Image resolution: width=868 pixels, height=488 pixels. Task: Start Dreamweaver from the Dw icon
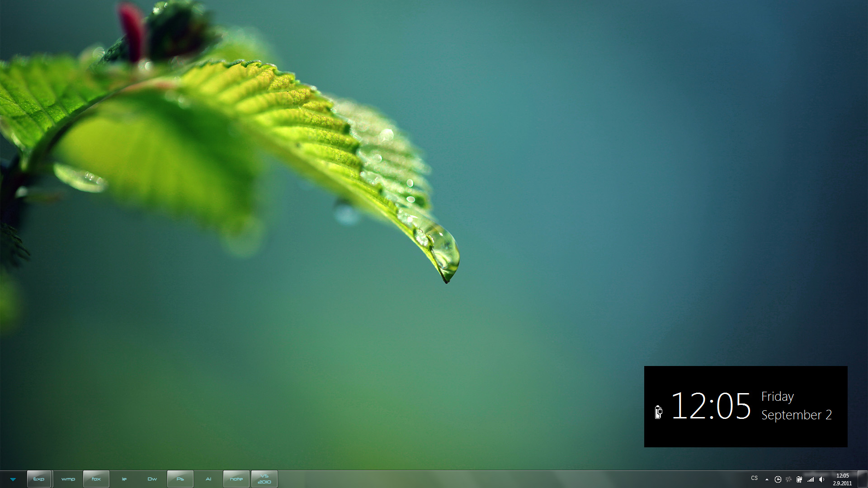(152, 479)
